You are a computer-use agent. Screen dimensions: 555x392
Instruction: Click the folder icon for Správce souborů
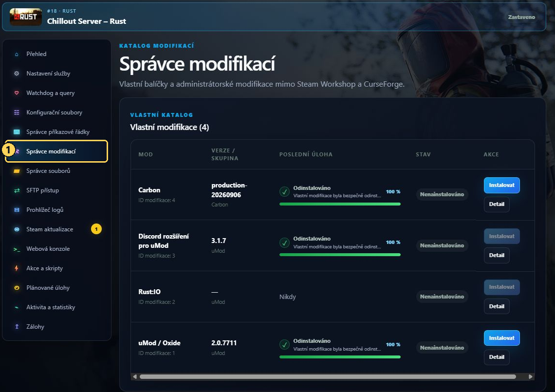click(16, 171)
